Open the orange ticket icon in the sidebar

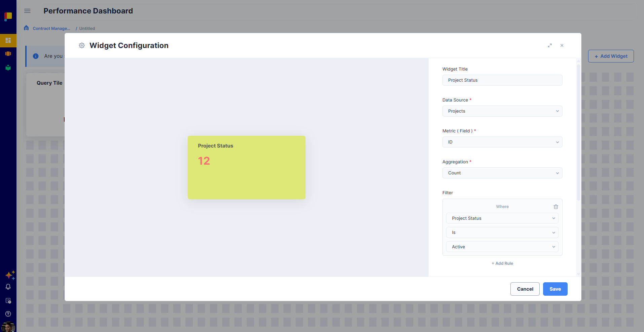(x=8, y=54)
